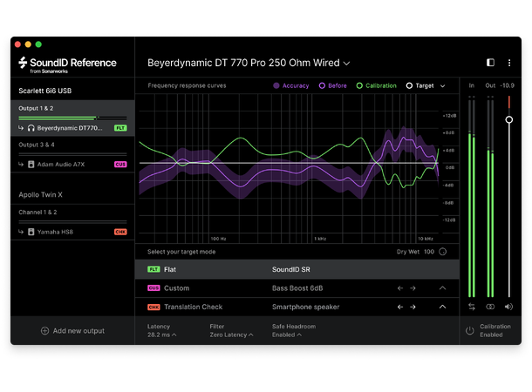This screenshot has width=532, height=392.
Task: Click the output volume slider handle
Action: [x=509, y=119]
